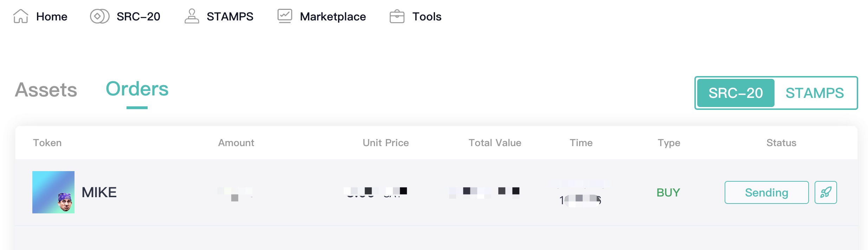Image resolution: width=868 pixels, height=250 pixels.
Task: Click the coin icon beside SRC-20
Action: [x=99, y=16]
